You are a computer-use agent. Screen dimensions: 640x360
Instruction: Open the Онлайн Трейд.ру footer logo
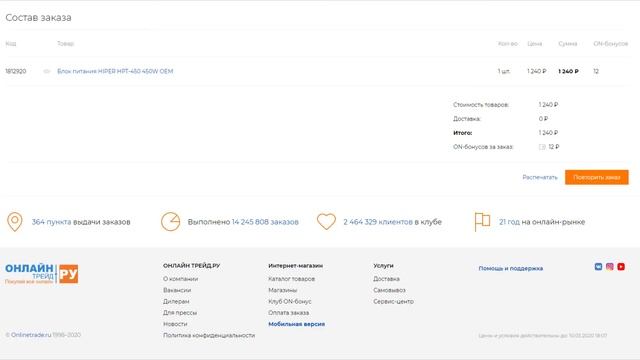(42, 274)
